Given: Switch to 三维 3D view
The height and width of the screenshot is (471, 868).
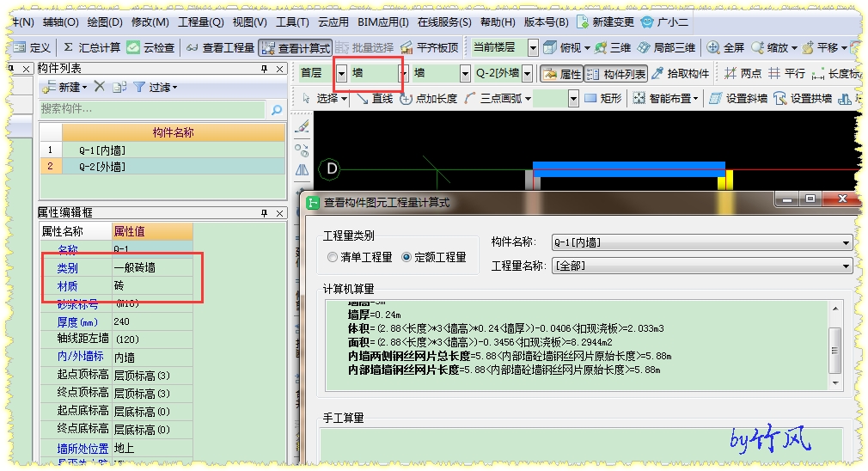Looking at the screenshot, I should pyautogui.click(x=613, y=47).
